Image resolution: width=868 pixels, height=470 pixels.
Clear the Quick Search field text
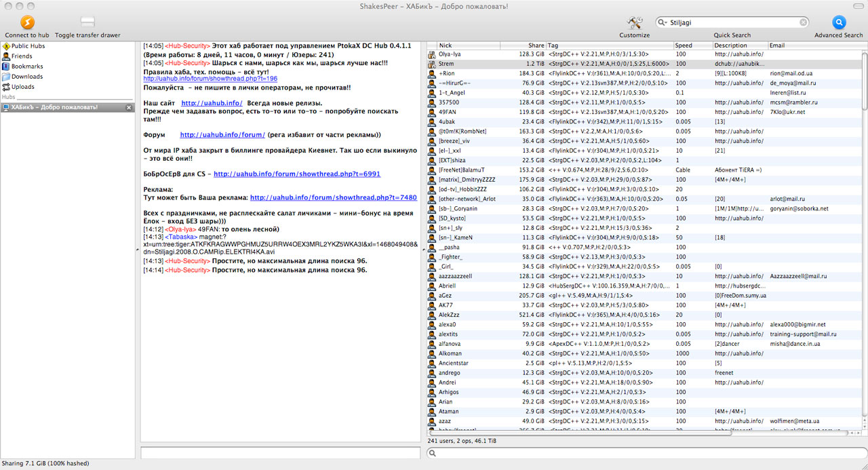[x=803, y=22]
